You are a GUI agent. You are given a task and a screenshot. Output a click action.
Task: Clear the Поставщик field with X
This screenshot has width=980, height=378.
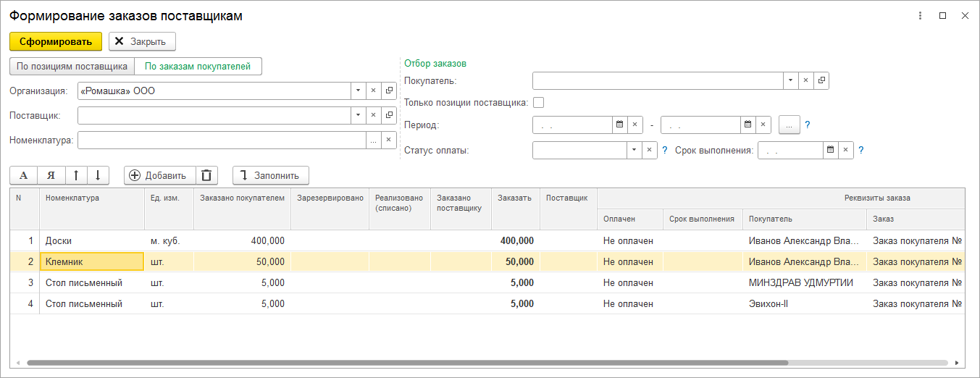coord(374,116)
